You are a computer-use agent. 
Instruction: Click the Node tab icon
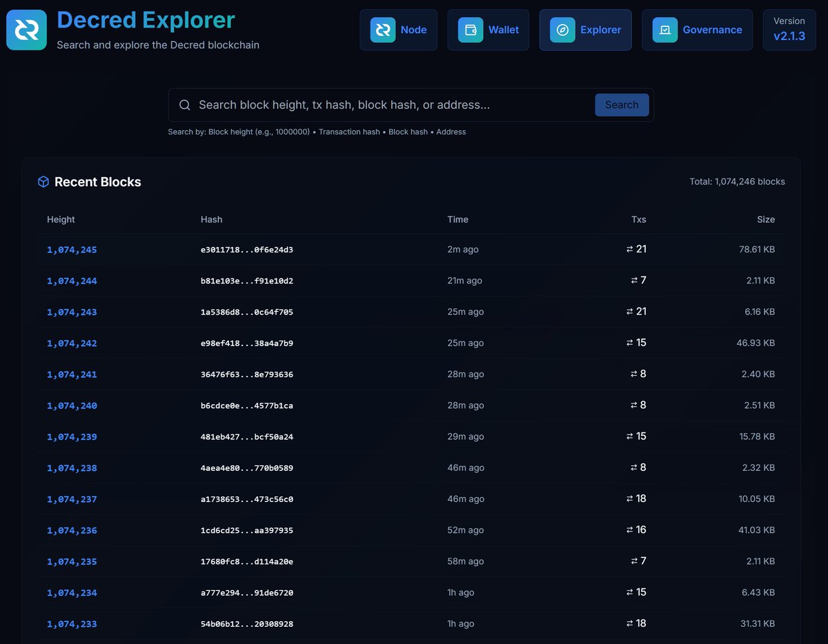[x=383, y=30]
